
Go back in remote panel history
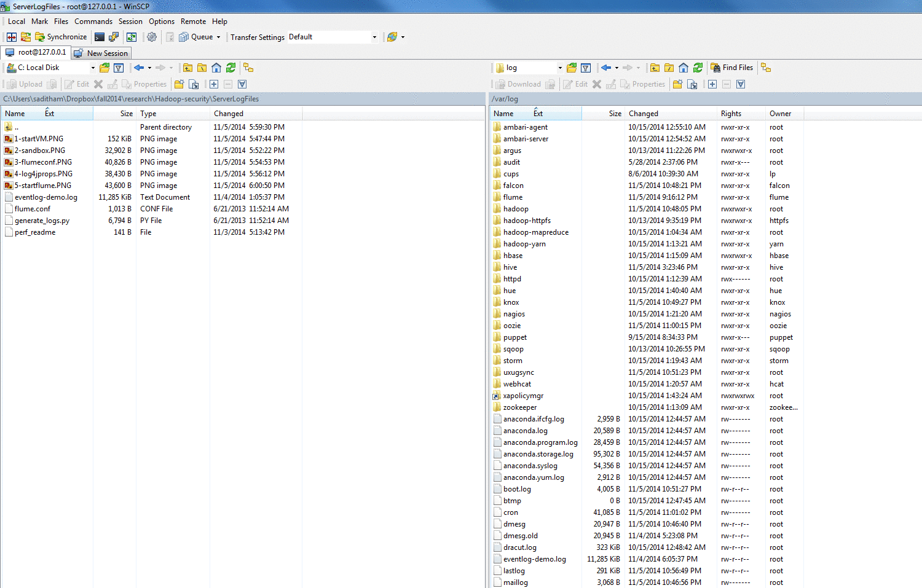tap(606, 68)
